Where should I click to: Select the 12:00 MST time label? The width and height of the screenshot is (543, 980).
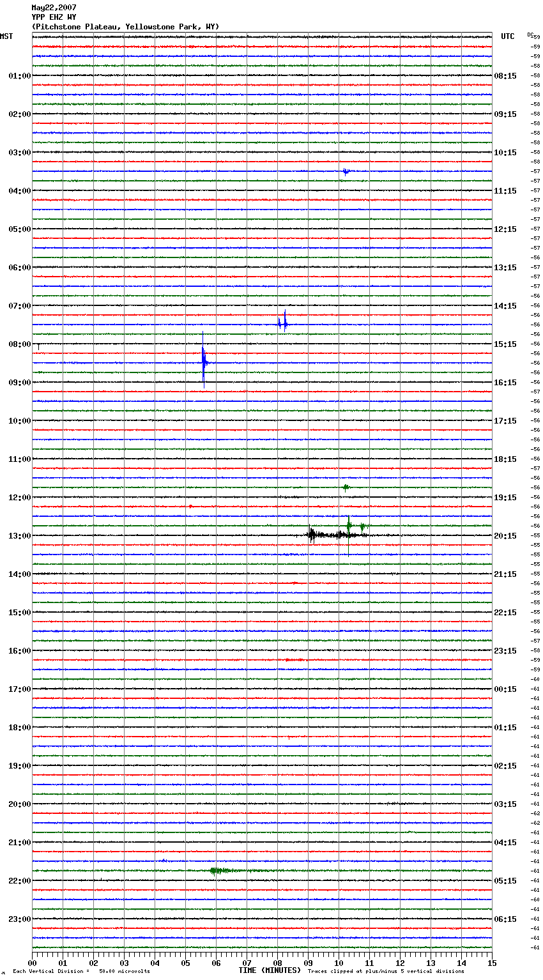(19, 498)
